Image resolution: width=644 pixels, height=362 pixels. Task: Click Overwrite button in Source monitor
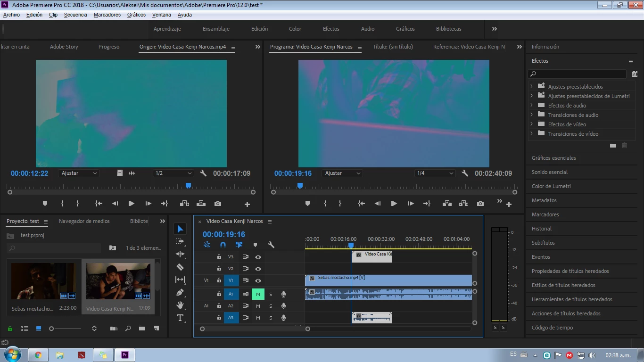[201, 204]
